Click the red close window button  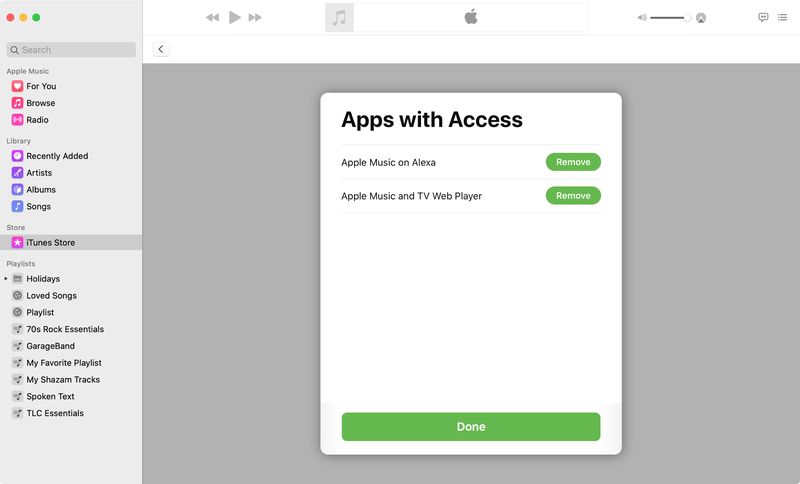pyautogui.click(x=10, y=18)
